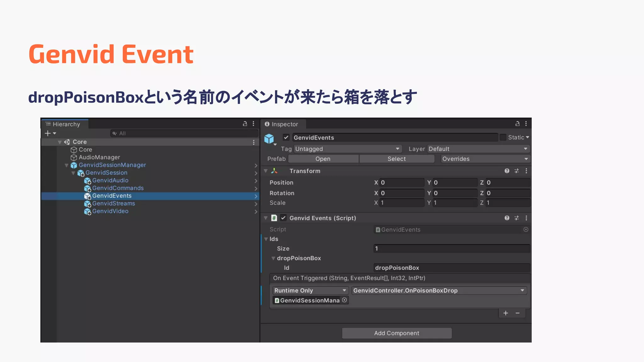Click the Rotation Y value field
The width and height of the screenshot is (644, 362).
click(455, 193)
